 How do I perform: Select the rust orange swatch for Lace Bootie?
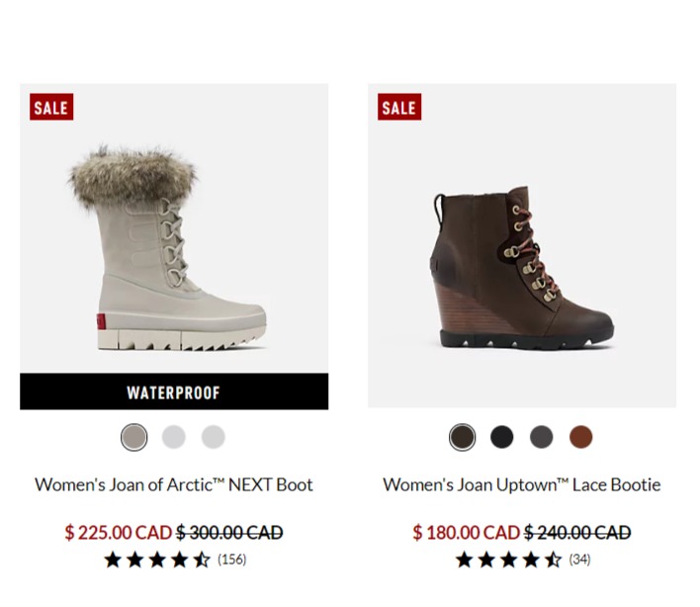(x=580, y=437)
